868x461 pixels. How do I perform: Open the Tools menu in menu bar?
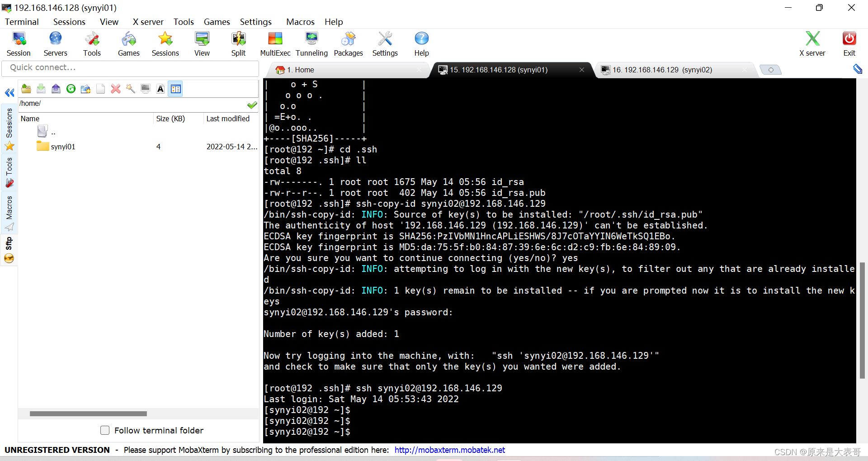184,22
